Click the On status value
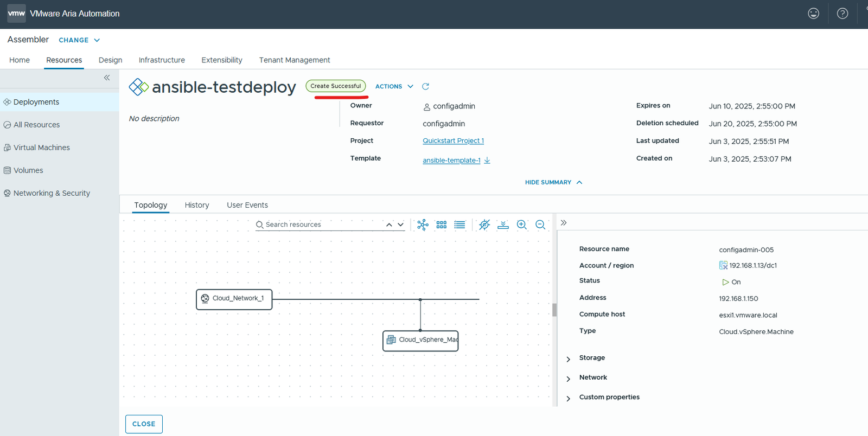Screen dimensions: 868x436 [736, 282]
